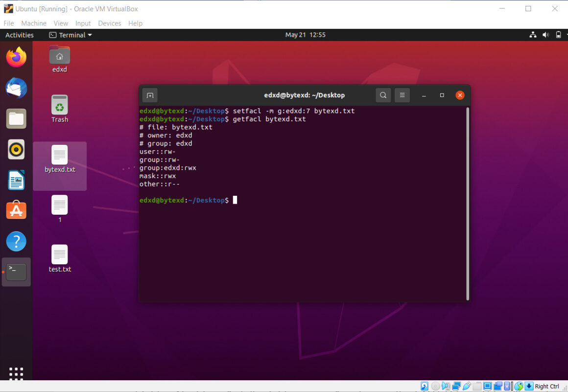Open the clock calendar May 21 12:55
This screenshot has width=568, height=392.
click(x=305, y=35)
